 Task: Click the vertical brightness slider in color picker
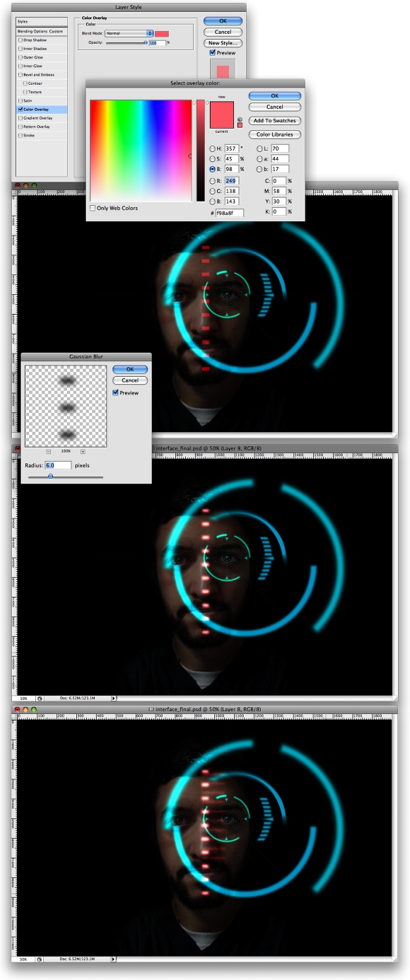(x=200, y=151)
